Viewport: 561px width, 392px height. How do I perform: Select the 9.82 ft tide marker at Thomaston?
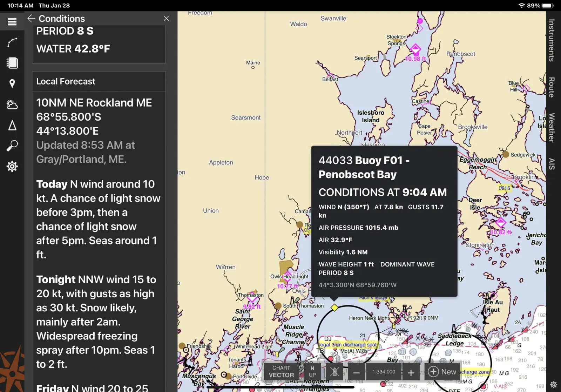click(x=252, y=297)
